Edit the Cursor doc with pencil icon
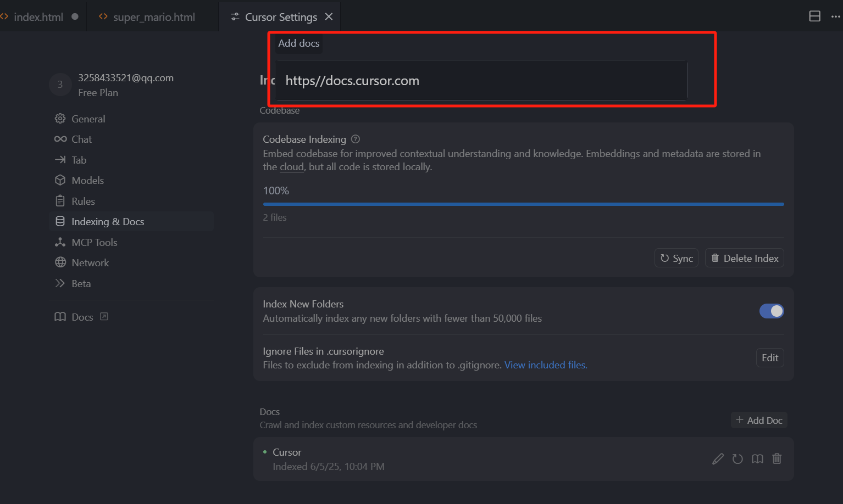This screenshot has width=843, height=504. point(718,459)
